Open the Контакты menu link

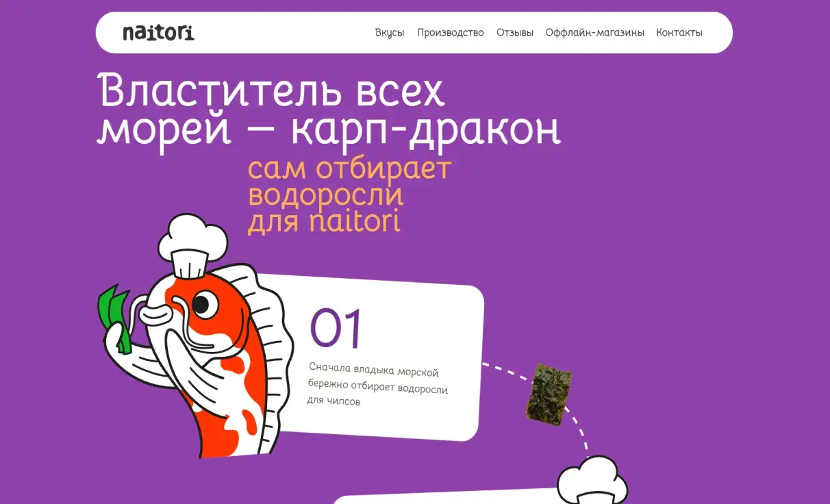(679, 32)
